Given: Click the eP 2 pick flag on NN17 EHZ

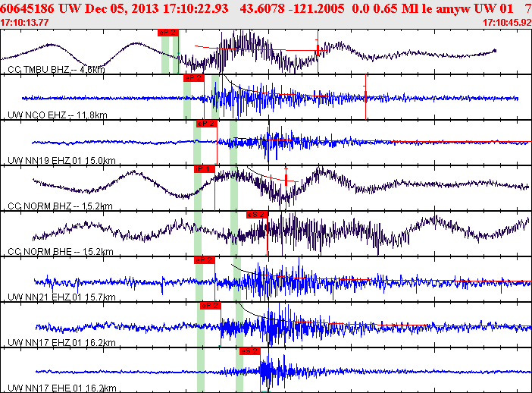Looking at the screenshot, I should [211, 306].
